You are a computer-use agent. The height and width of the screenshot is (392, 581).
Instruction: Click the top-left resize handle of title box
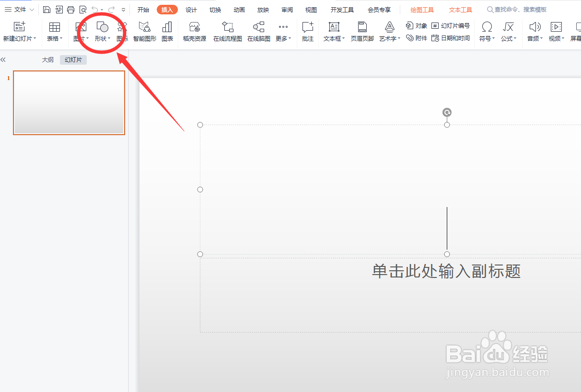click(x=200, y=125)
